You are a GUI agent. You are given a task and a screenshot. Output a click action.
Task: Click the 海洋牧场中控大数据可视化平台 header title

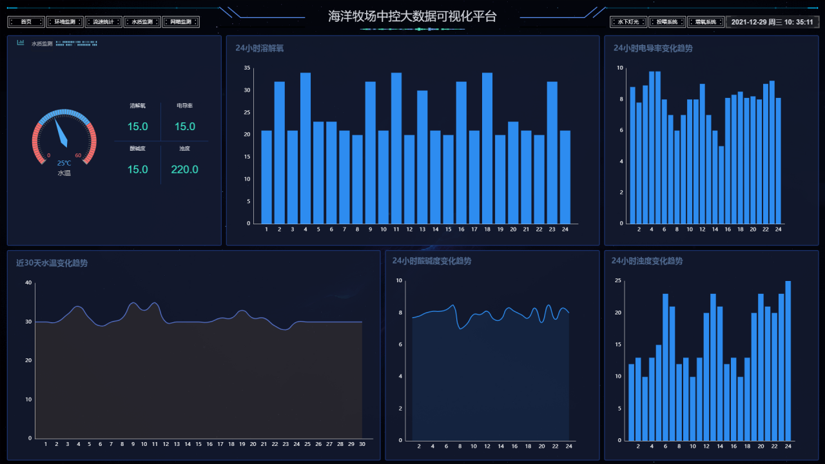pyautogui.click(x=412, y=16)
